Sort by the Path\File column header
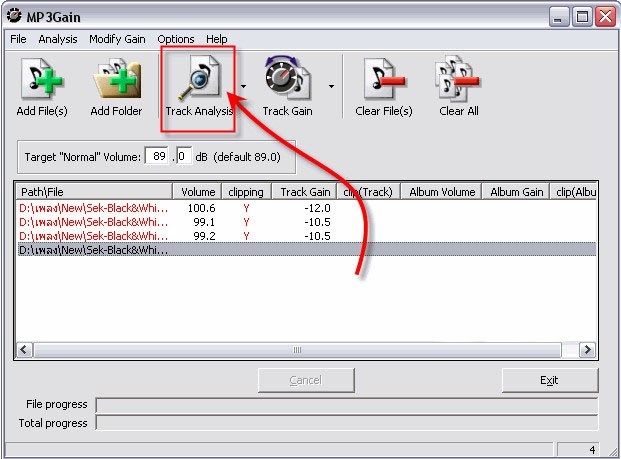The image size is (621, 459). coord(94,192)
